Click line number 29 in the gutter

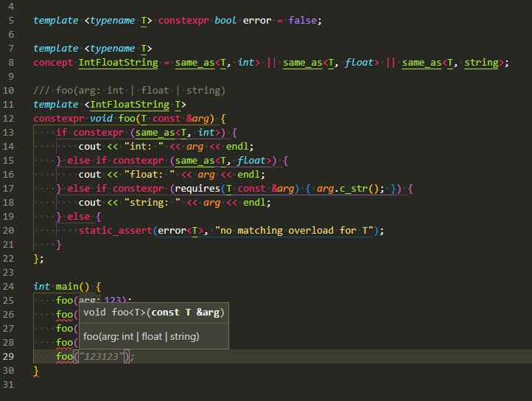pos(9,357)
